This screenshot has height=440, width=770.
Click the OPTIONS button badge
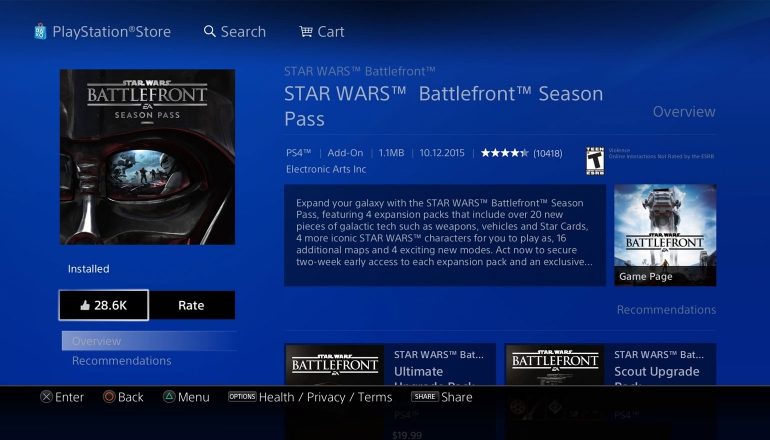tap(242, 397)
